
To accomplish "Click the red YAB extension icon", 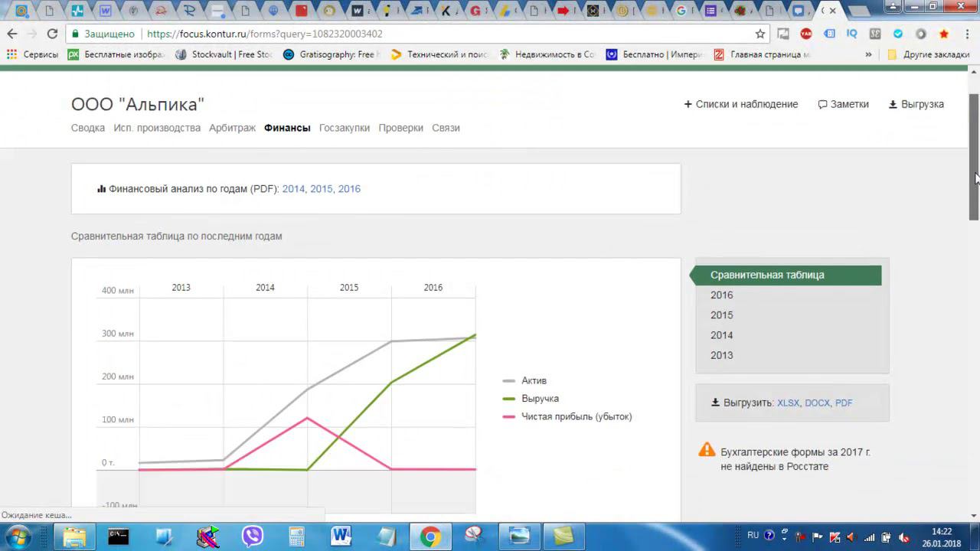I will 806,34.
